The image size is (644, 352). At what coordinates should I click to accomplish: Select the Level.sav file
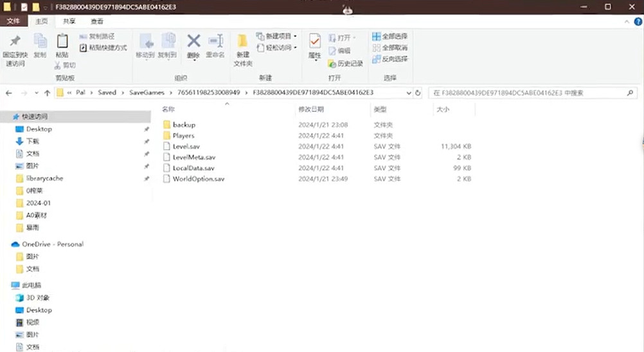click(181, 146)
